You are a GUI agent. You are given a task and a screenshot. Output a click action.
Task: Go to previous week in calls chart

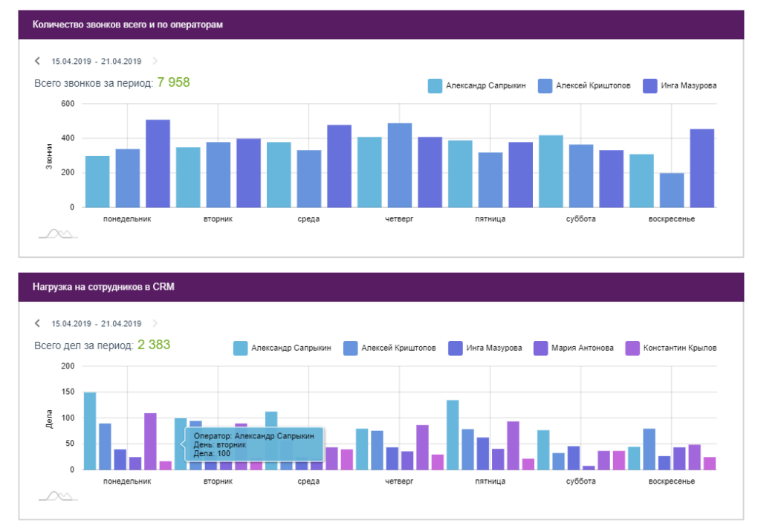point(37,61)
